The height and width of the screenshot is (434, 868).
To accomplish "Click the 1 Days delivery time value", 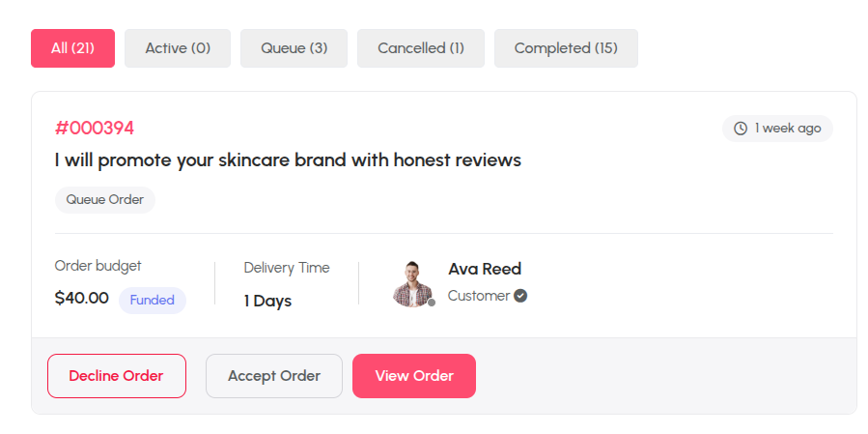I will tap(267, 301).
